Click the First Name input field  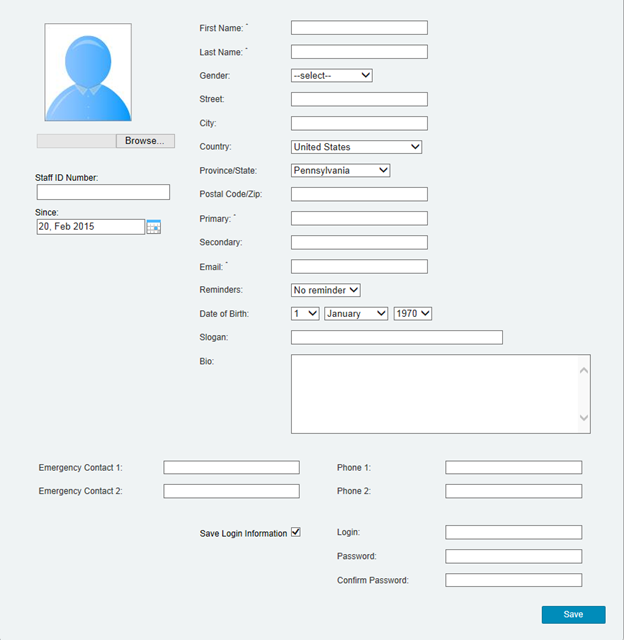pos(359,28)
